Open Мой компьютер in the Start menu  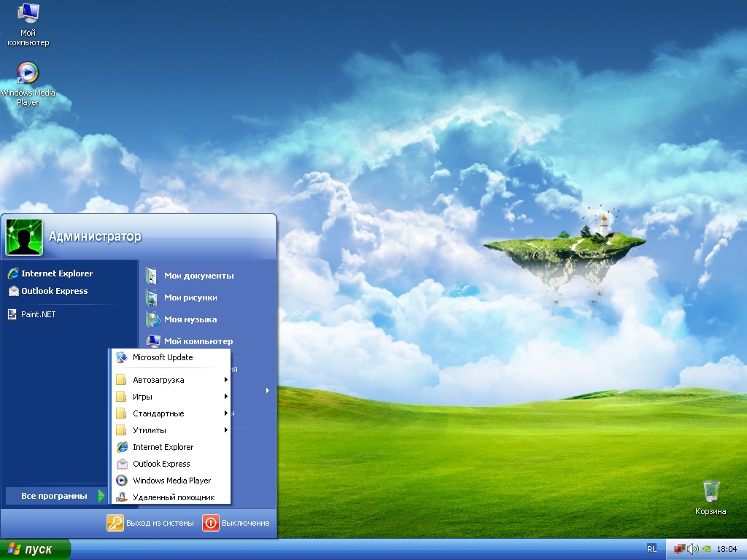tap(190, 341)
